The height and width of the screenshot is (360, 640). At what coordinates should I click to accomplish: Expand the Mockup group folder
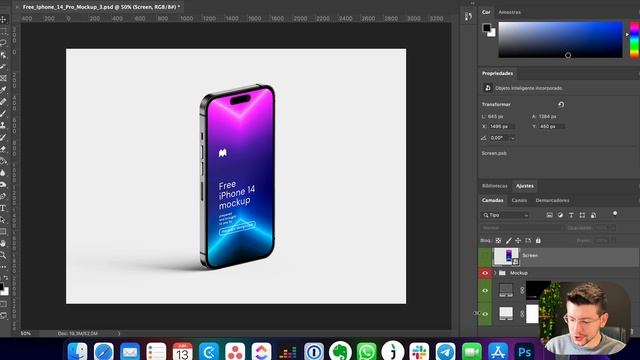(x=495, y=273)
